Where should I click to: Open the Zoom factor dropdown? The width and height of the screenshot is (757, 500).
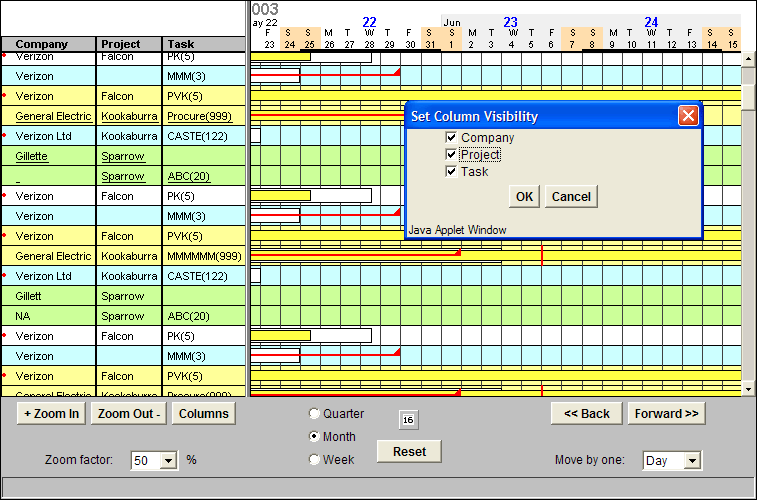click(x=168, y=460)
